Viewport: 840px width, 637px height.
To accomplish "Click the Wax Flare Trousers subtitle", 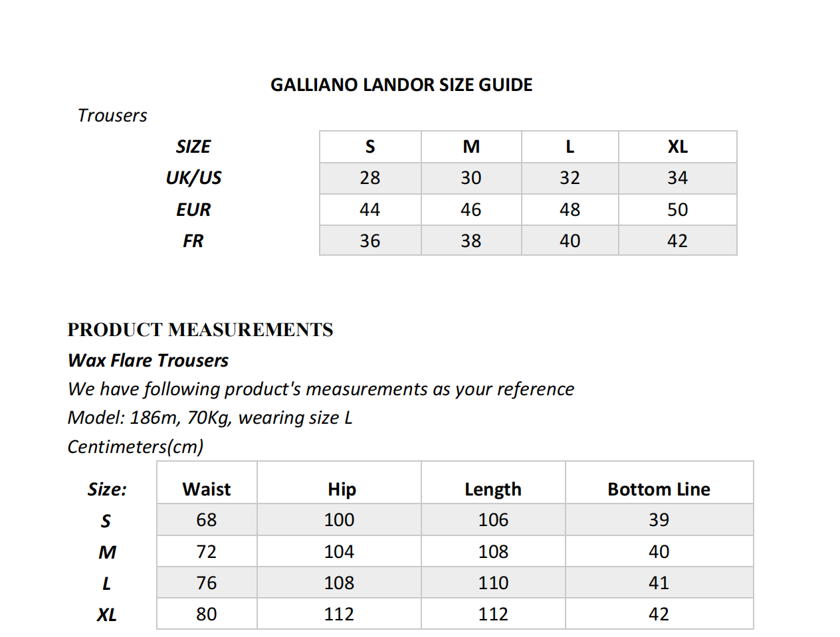I will tap(148, 361).
